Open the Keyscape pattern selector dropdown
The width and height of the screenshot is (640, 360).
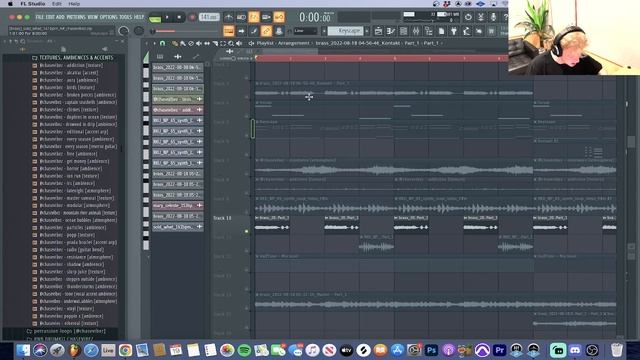click(x=345, y=31)
